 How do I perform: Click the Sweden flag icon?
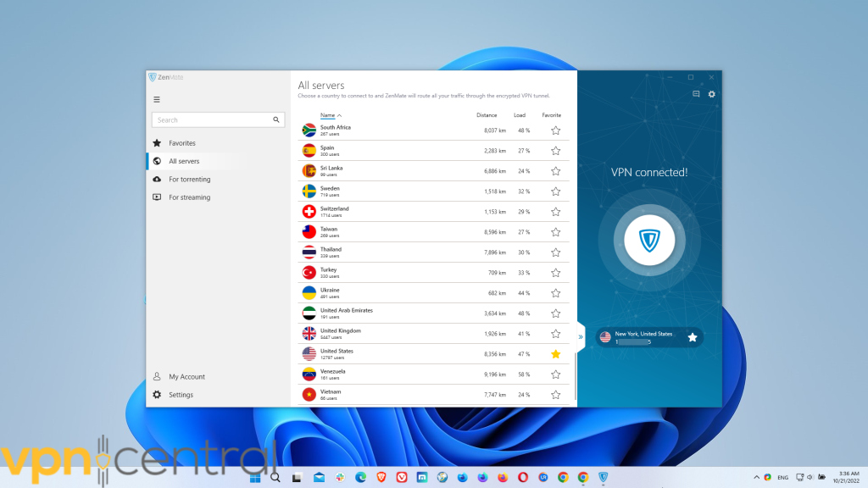[309, 191]
